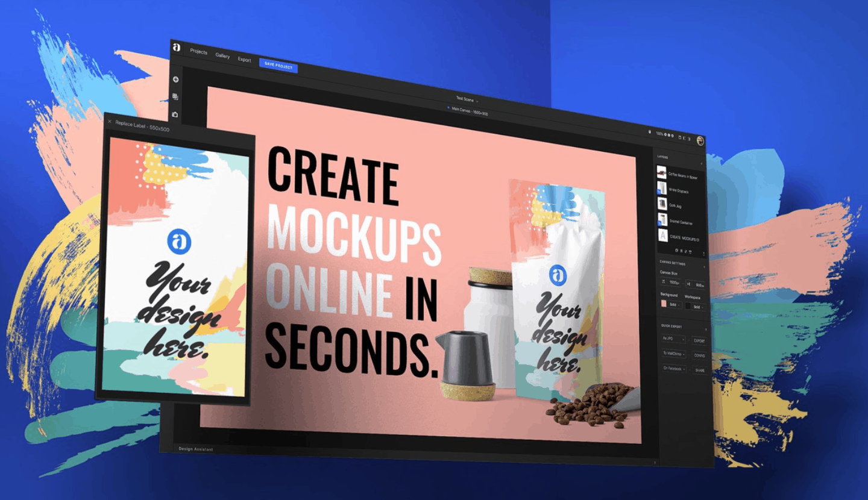The height and width of the screenshot is (500, 868).
Task: Open the Background Solid dropdown
Action: (675, 304)
